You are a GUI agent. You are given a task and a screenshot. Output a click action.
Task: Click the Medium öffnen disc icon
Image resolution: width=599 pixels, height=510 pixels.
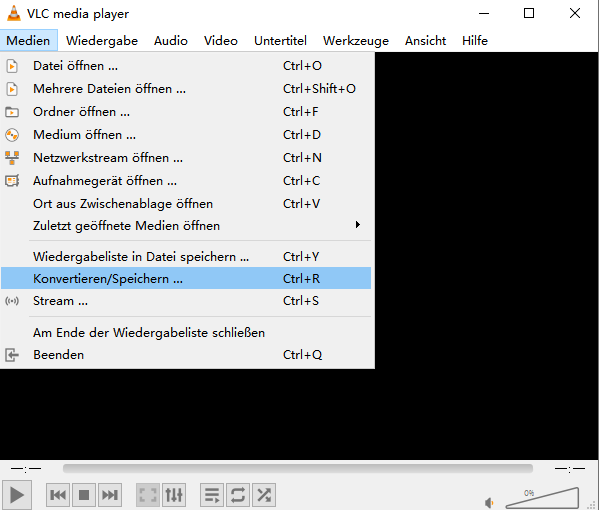pos(12,135)
